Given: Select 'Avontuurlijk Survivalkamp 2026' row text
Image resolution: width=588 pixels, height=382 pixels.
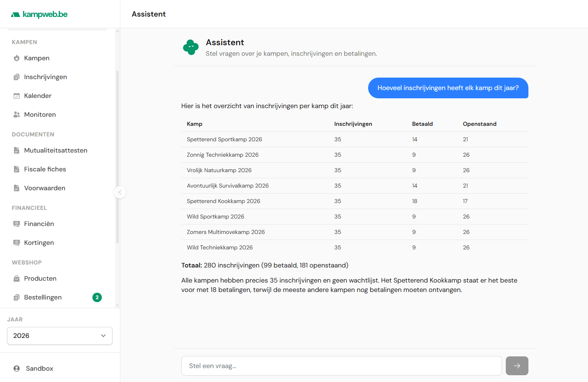Looking at the screenshot, I should tap(228, 186).
